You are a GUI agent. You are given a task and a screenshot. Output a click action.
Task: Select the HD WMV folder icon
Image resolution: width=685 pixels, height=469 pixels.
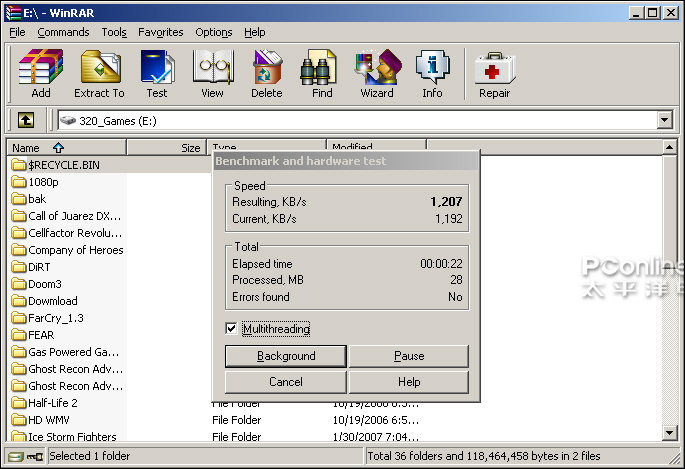(x=18, y=420)
